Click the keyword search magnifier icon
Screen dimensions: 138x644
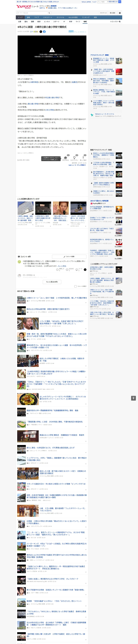(x=49, y=13)
